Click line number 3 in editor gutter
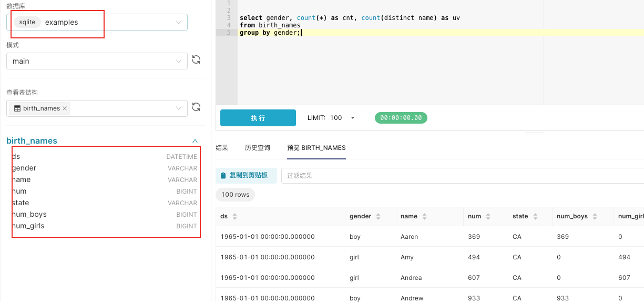The height and width of the screenshot is (302, 644). [x=229, y=18]
